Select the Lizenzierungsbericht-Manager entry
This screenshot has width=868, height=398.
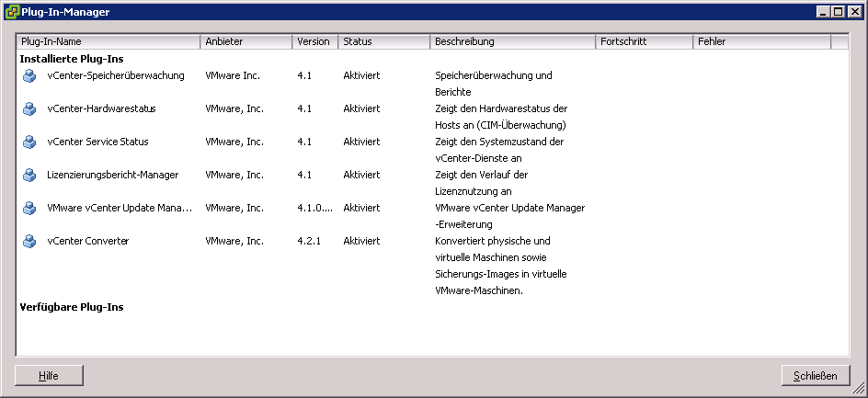tap(112, 175)
